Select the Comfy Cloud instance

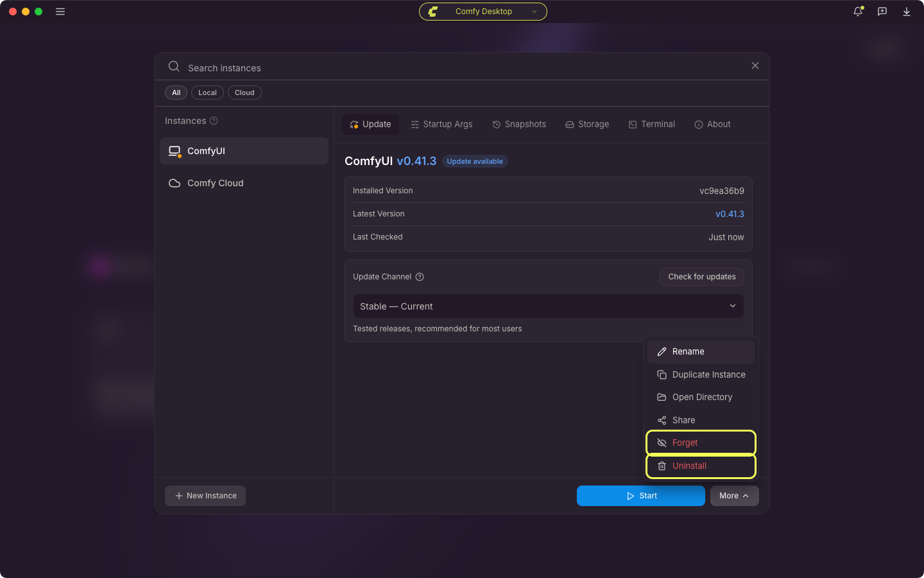(244, 183)
